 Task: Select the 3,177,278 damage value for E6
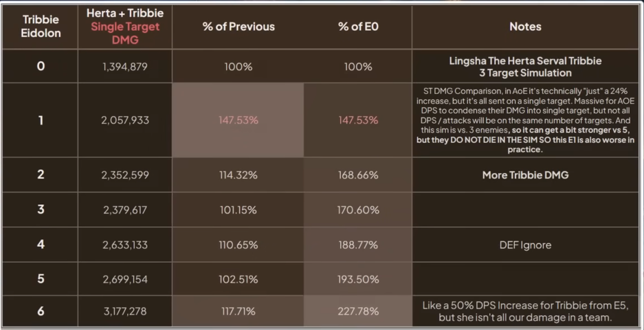click(x=125, y=311)
